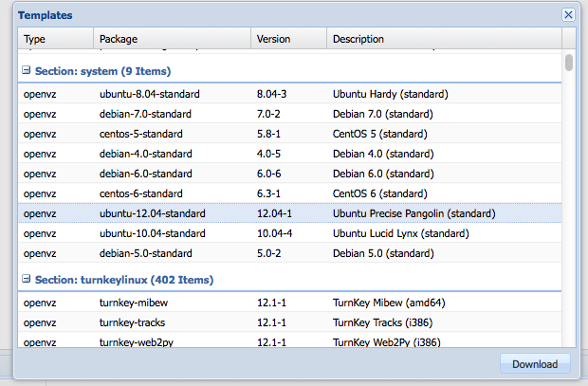The height and width of the screenshot is (386, 588).
Task: Sort by the Package column header
Action: (172, 39)
